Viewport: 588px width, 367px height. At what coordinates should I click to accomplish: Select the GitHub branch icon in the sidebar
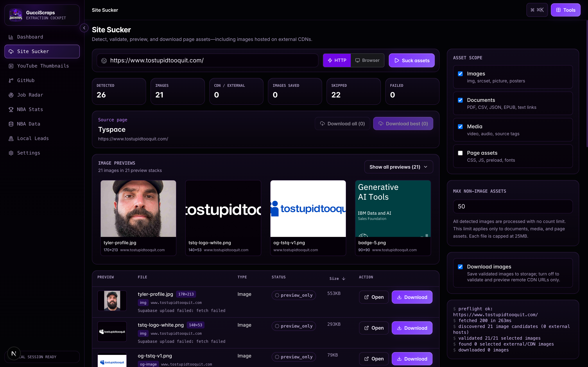(x=11, y=80)
